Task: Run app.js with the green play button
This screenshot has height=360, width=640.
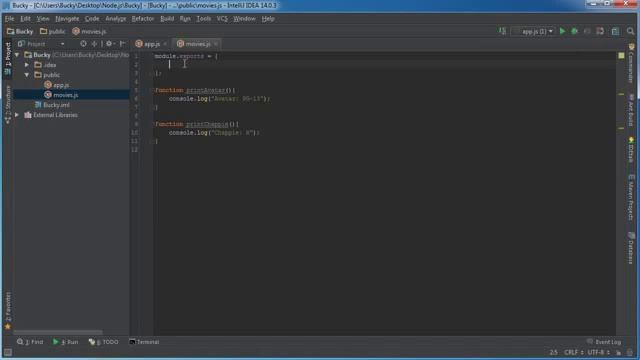Action: click(x=562, y=31)
